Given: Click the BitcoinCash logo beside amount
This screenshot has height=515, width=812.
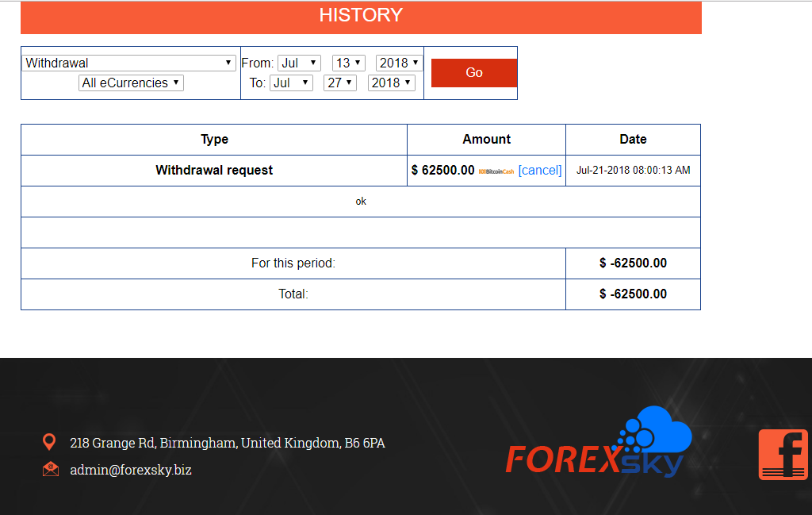Looking at the screenshot, I should tap(496, 171).
